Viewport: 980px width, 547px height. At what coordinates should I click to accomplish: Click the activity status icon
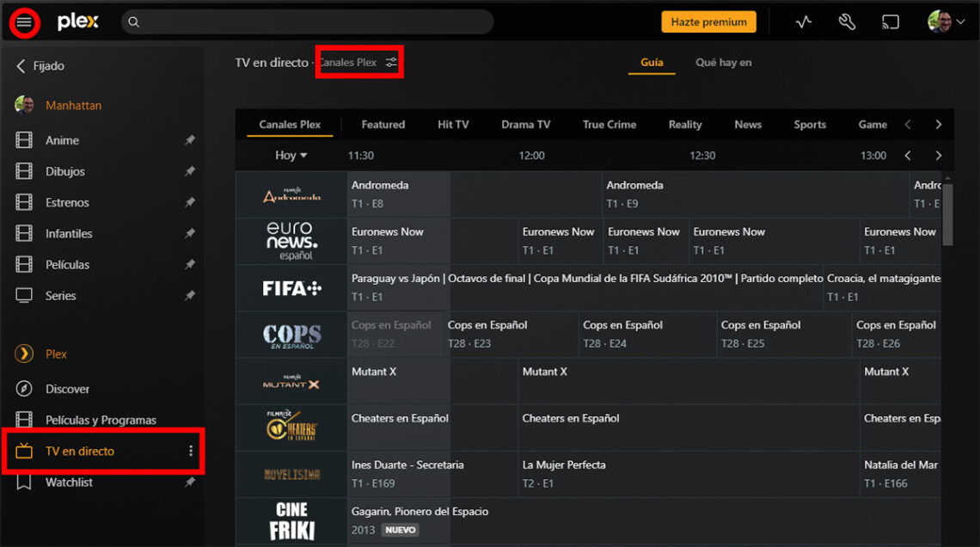point(804,22)
